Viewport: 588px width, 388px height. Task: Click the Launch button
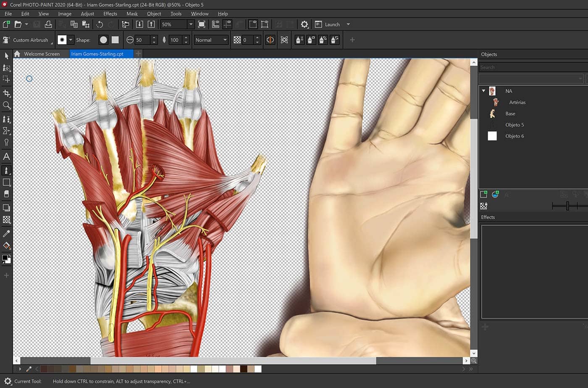[x=332, y=24]
